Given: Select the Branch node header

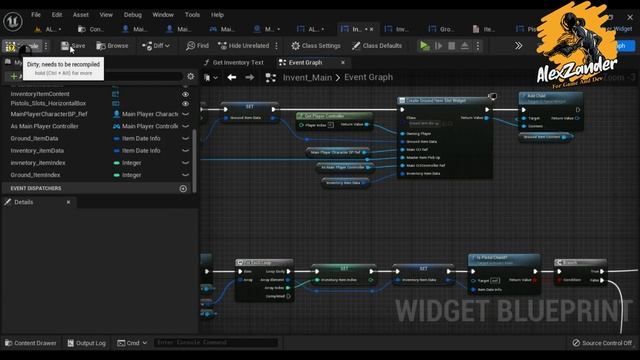Looking at the screenshot, I should (580, 262).
